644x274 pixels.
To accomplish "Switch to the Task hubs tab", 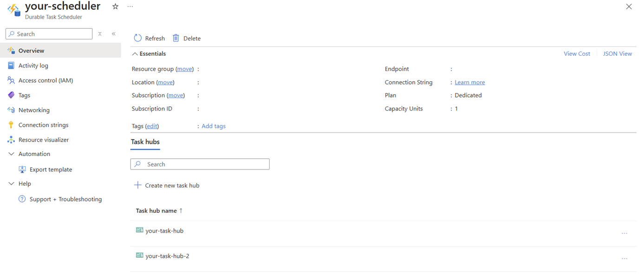I will [145, 142].
